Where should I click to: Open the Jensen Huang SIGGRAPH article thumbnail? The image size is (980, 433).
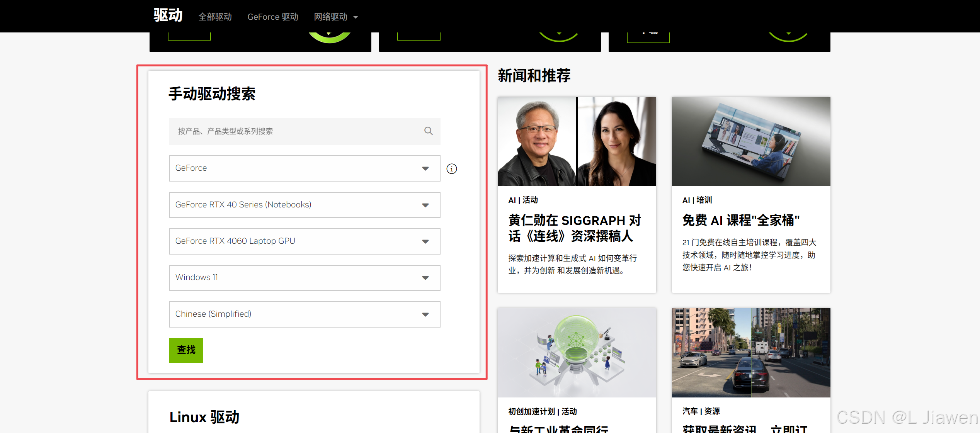pos(577,141)
